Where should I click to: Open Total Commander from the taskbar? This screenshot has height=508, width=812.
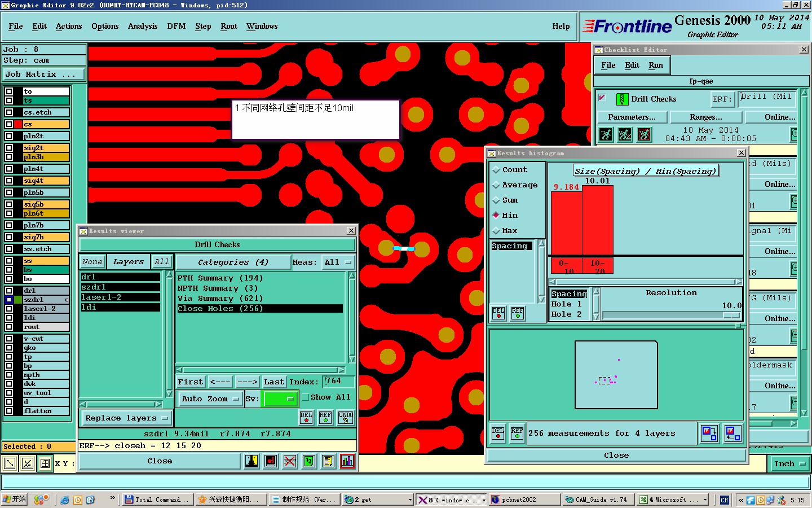157,500
